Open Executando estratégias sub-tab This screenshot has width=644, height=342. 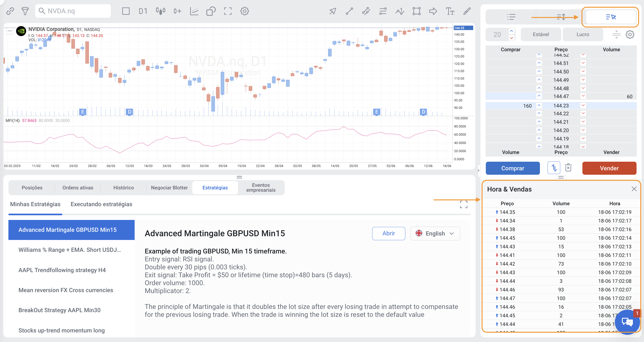click(101, 204)
